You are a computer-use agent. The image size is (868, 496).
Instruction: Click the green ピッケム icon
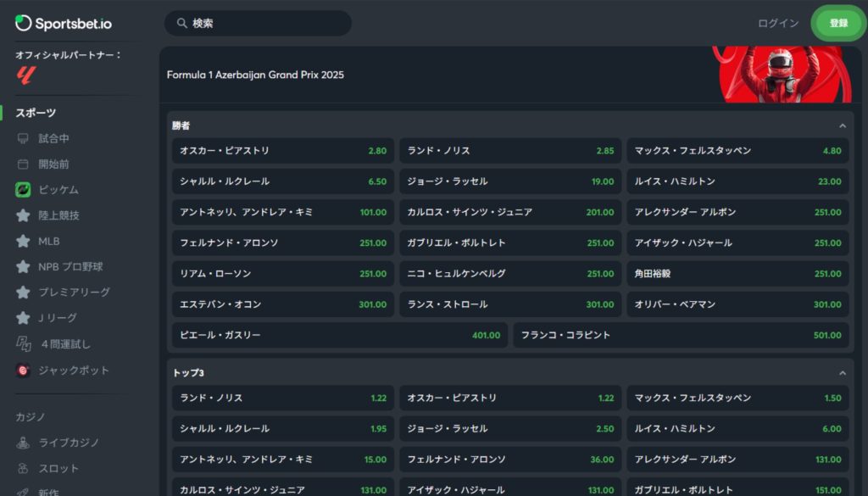(x=23, y=190)
